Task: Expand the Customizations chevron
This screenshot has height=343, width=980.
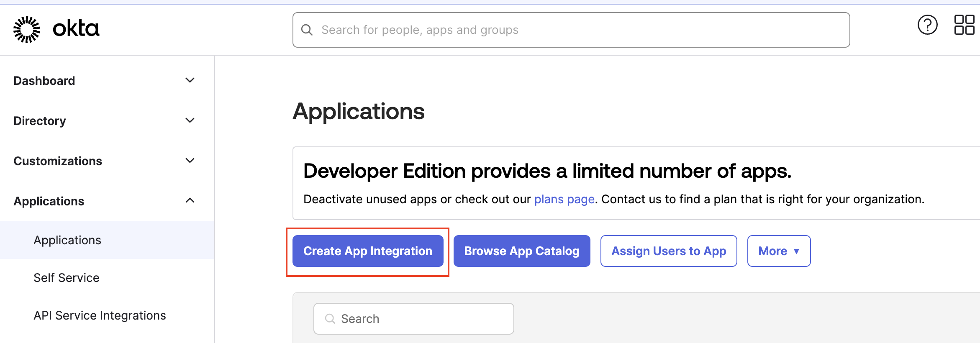Action: 190,161
